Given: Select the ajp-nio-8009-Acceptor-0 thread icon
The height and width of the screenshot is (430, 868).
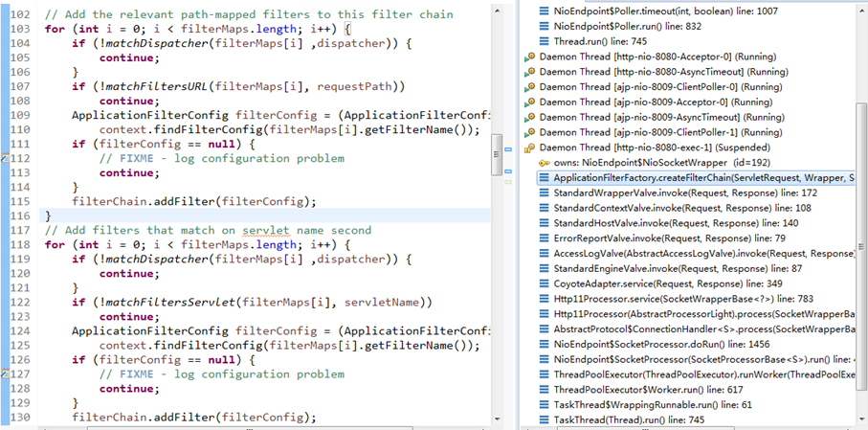Looking at the screenshot, I should [530, 102].
